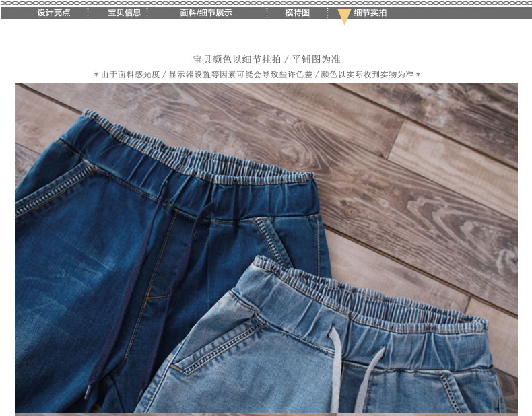Click the jeans detail product photo
This screenshot has height=416, width=532.
click(x=267, y=248)
